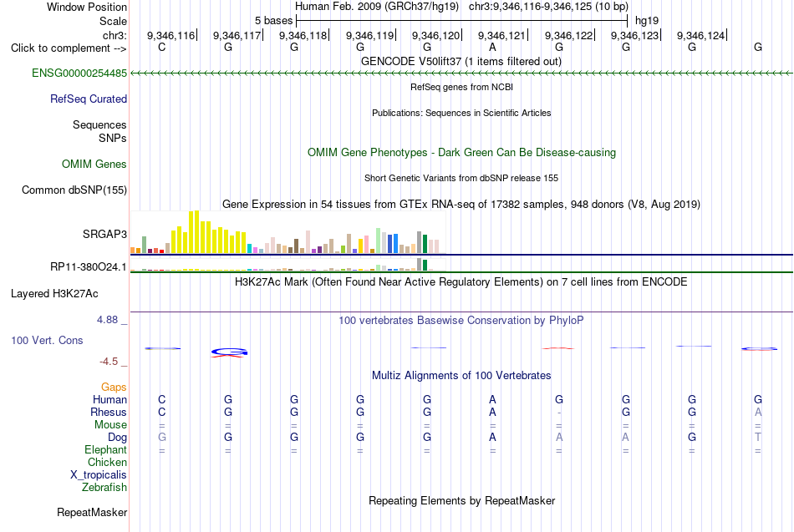Screen dimensions: 794x532
Task: Click the base A in the complement row
Action: (x=492, y=48)
